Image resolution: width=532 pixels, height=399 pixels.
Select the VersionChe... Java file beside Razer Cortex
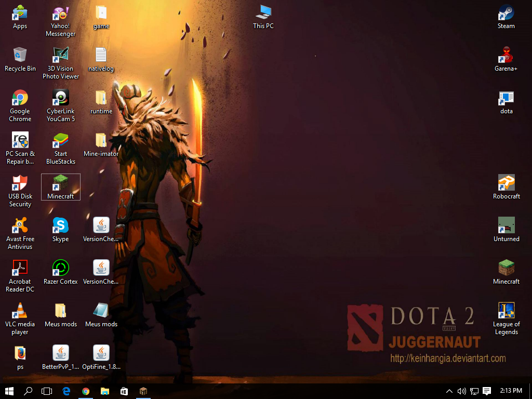(101, 272)
